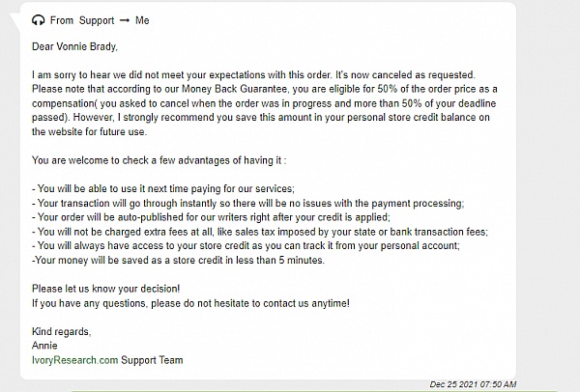Click the 'less than 5 minutes' line
580x392 pixels.
[x=178, y=260]
